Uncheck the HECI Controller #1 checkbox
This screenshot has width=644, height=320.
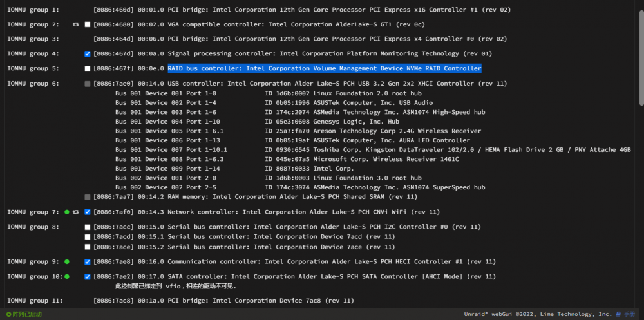tap(88, 262)
